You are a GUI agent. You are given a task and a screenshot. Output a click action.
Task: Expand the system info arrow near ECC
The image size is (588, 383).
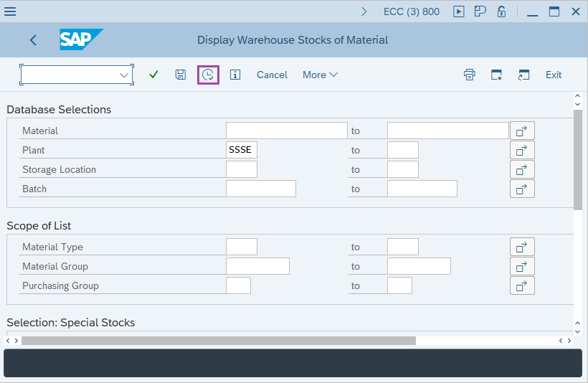click(x=364, y=11)
